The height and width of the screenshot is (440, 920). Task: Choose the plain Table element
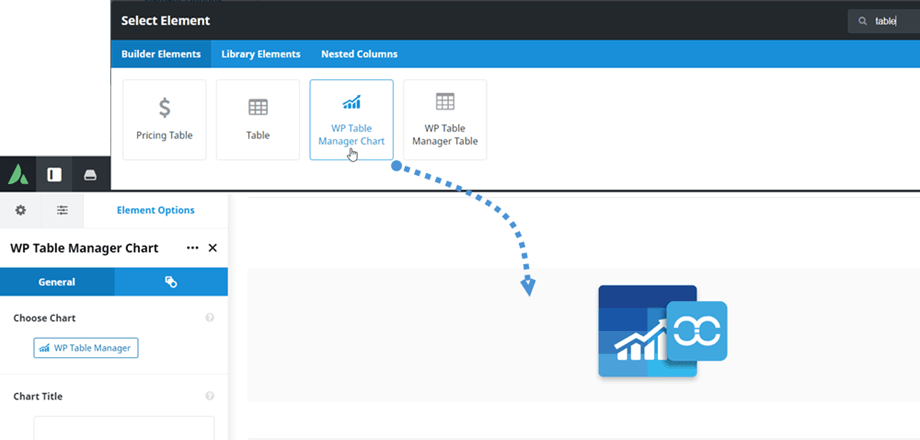(x=258, y=119)
